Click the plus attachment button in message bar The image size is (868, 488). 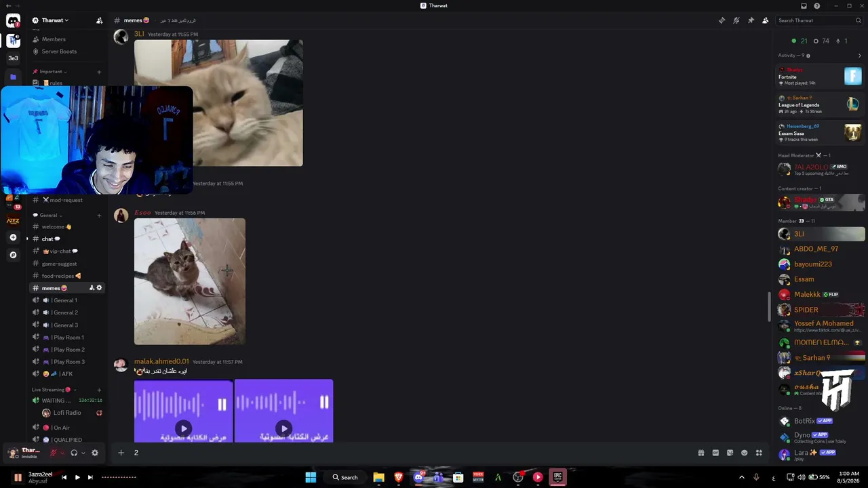click(121, 453)
